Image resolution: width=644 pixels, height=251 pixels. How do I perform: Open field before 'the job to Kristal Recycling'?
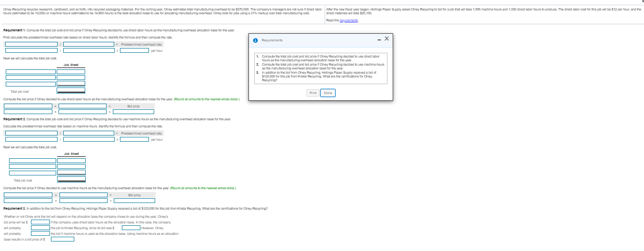pos(40,228)
